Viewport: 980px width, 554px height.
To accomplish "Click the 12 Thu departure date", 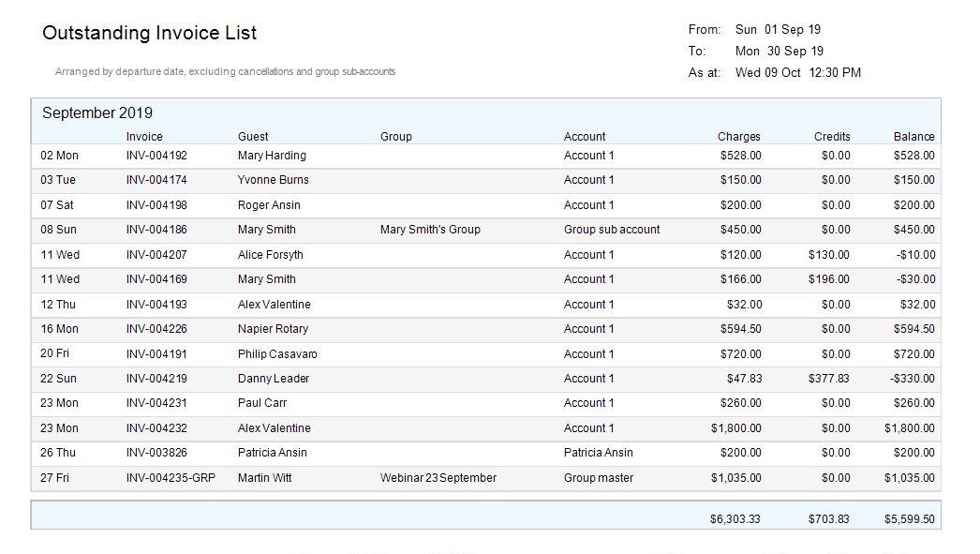I will pyautogui.click(x=58, y=305).
